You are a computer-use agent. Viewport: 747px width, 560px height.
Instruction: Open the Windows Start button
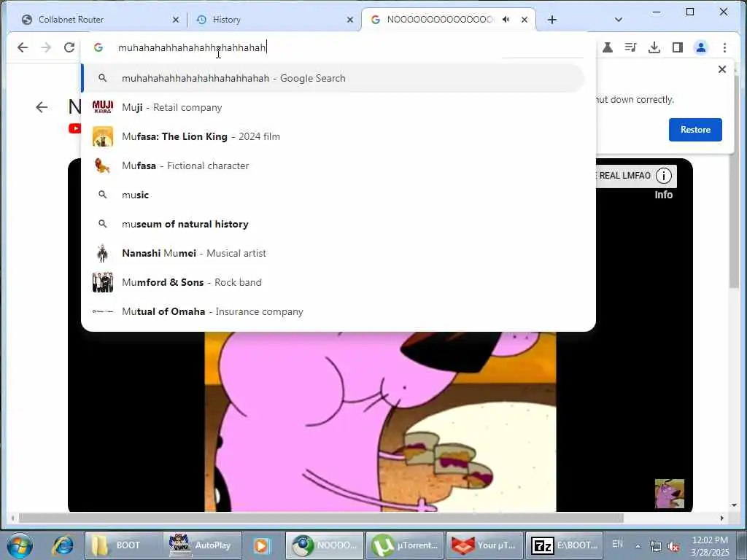[x=20, y=545]
